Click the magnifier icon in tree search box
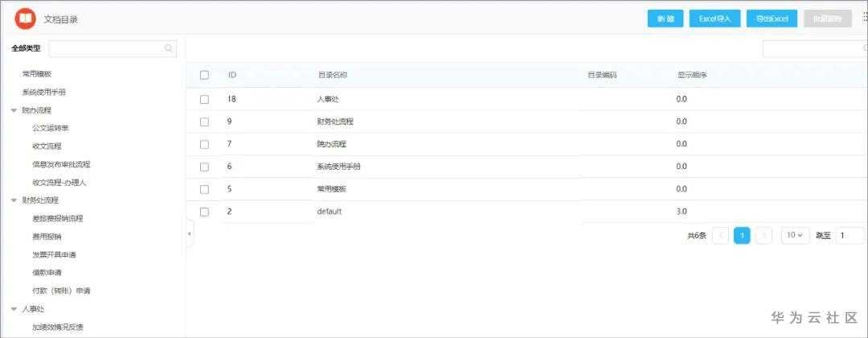 [168, 48]
